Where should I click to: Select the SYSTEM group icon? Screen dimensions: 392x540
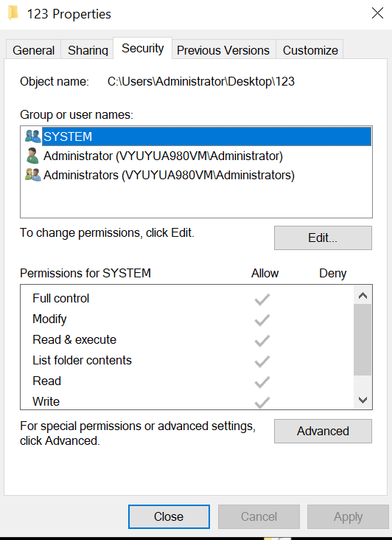pyautogui.click(x=33, y=136)
